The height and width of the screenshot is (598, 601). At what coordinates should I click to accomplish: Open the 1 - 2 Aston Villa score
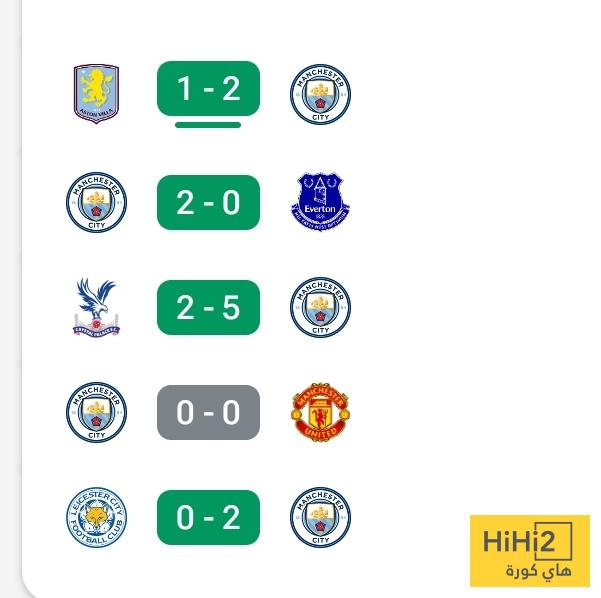point(208,89)
